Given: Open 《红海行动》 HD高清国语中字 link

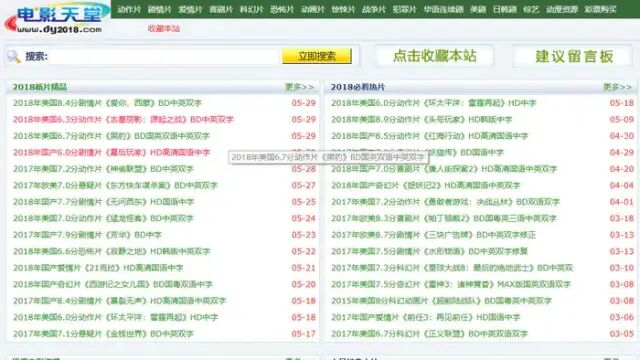Looking at the screenshot, I should pyautogui.click(x=430, y=136).
